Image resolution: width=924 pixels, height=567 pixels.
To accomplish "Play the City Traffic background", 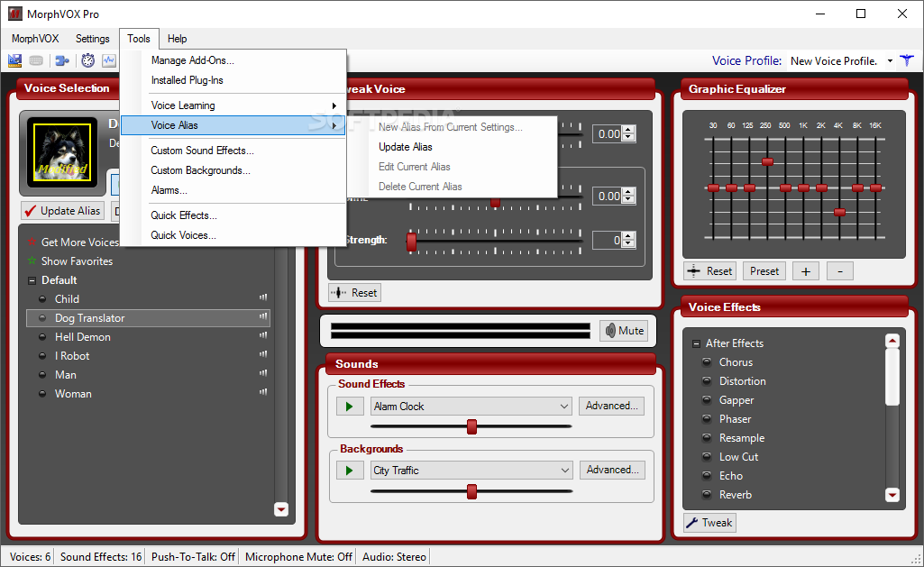I will point(350,471).
